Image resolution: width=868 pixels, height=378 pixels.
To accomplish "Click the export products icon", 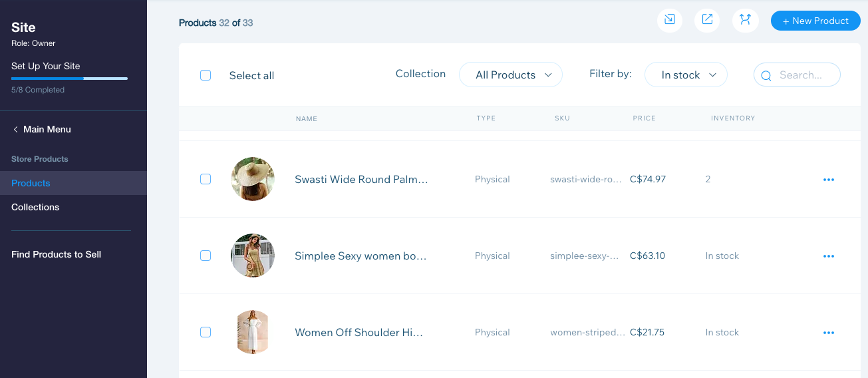I will point(708,20).
